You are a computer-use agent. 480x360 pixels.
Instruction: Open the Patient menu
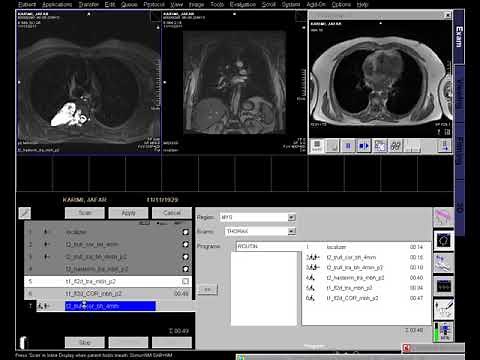point(27,4)
